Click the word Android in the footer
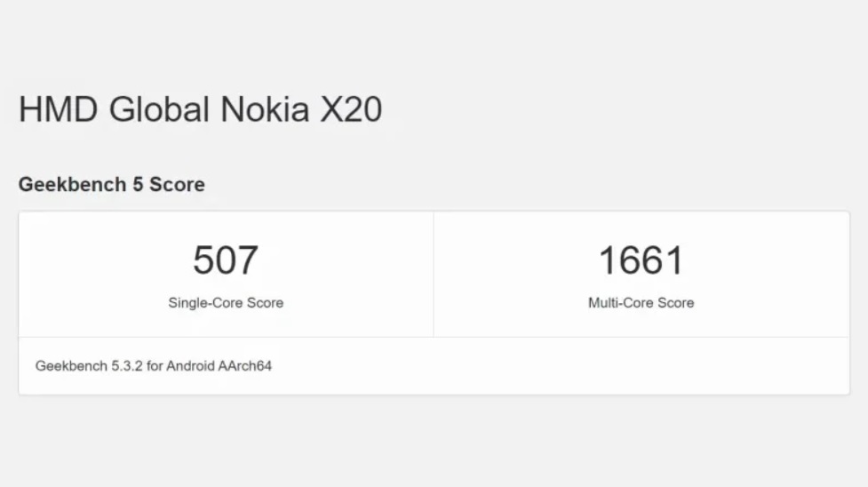Viewport: 868px width, 487px height. (191, 365)
